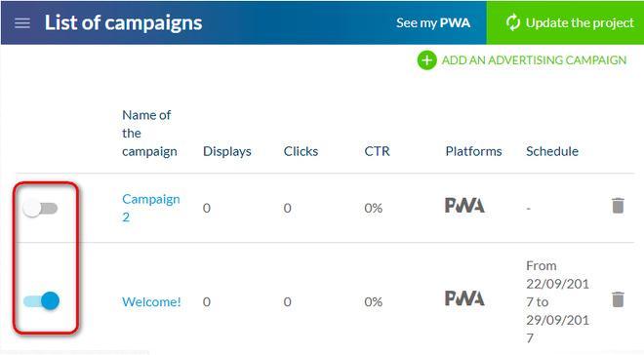Disable the Welcome! campaign toggle
This screenshot has height=355, width=644.
[41, 300]
